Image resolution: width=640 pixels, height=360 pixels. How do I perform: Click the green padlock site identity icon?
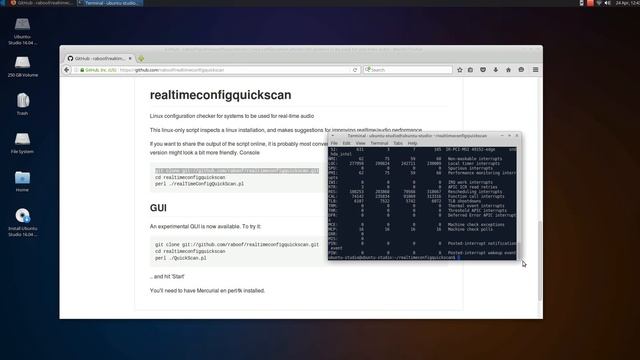82,70
